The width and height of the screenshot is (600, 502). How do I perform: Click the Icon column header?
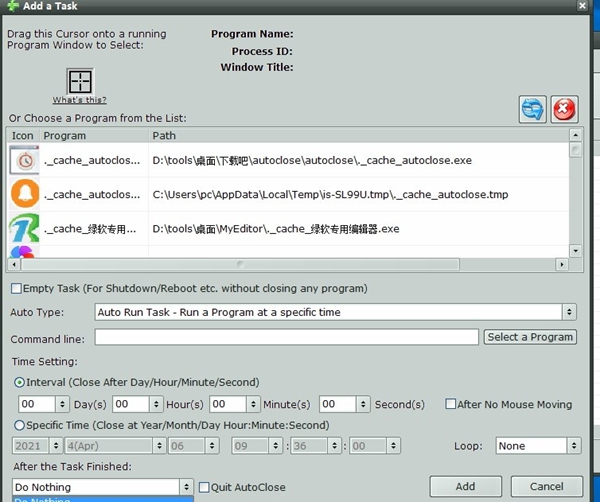[23, 136]
